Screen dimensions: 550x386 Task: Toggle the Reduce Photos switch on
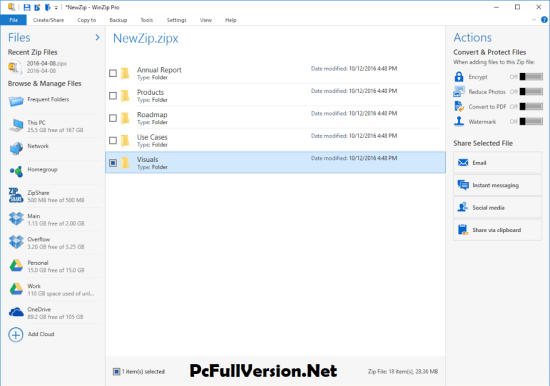pos(531,92)
